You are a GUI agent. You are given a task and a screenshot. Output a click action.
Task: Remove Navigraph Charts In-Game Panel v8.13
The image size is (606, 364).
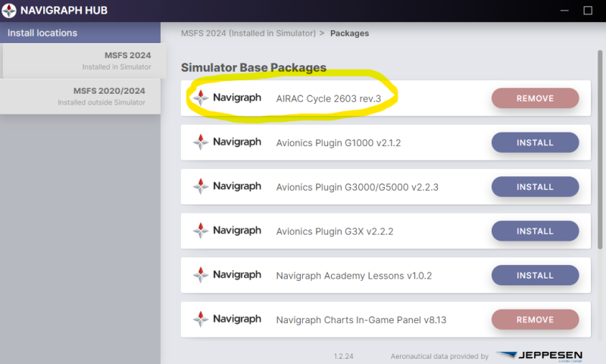click(x=536, y=319)
